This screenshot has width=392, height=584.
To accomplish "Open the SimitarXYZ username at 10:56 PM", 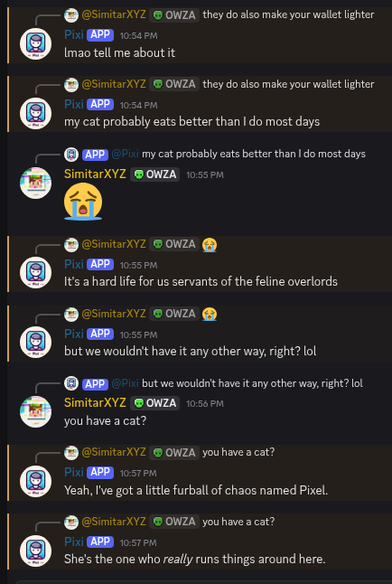I will [x=95, y=402].
